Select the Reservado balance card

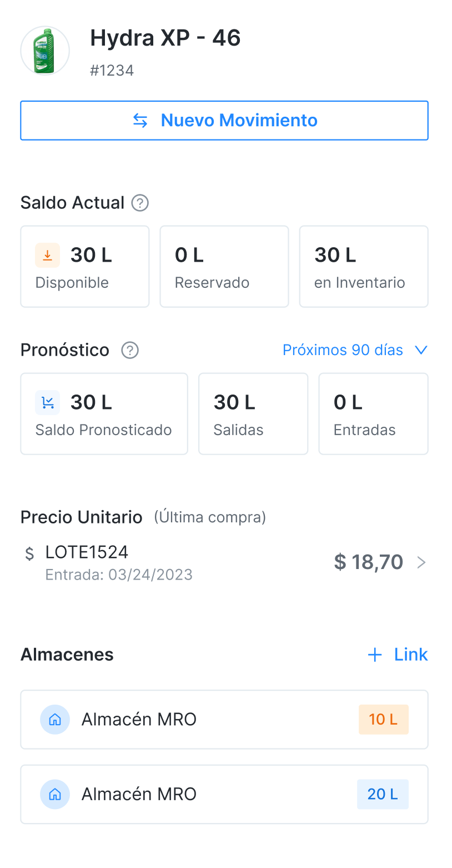coord(224,266)
